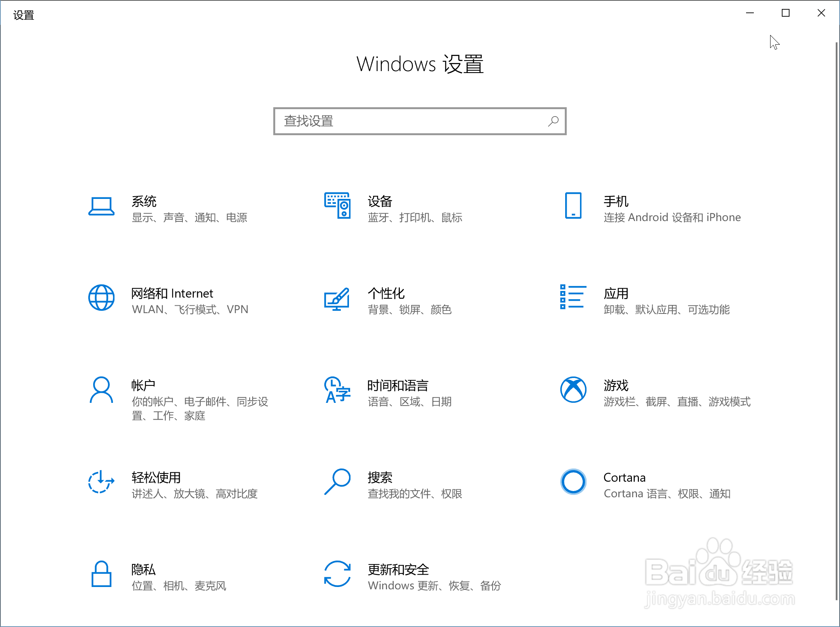The height and width of the screenshot is (627, 840).
Task: Select the 隐私 category link text
Action: point(143,570)
